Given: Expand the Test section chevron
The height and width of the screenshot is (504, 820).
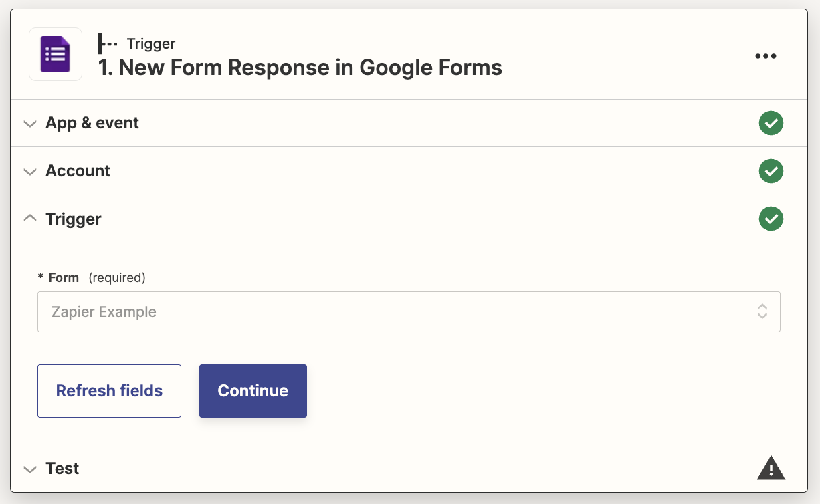Looking at the screenshot, I should click(29, 469).
